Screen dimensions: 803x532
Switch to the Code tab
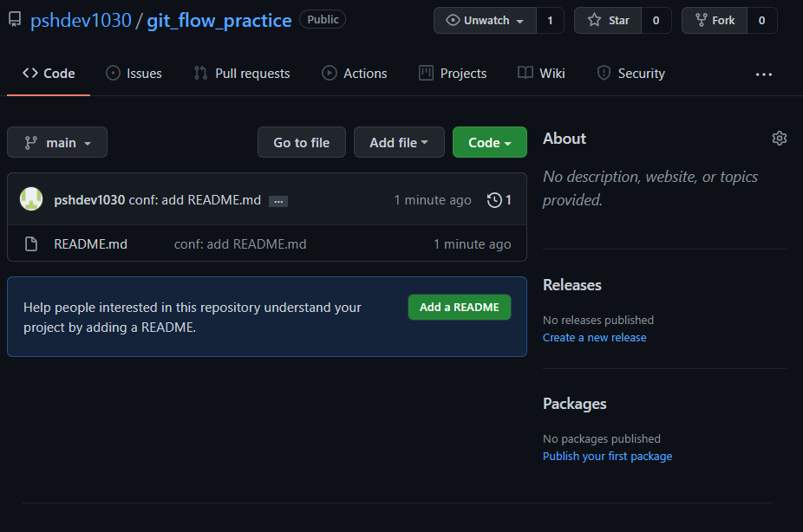pos(49,74)
